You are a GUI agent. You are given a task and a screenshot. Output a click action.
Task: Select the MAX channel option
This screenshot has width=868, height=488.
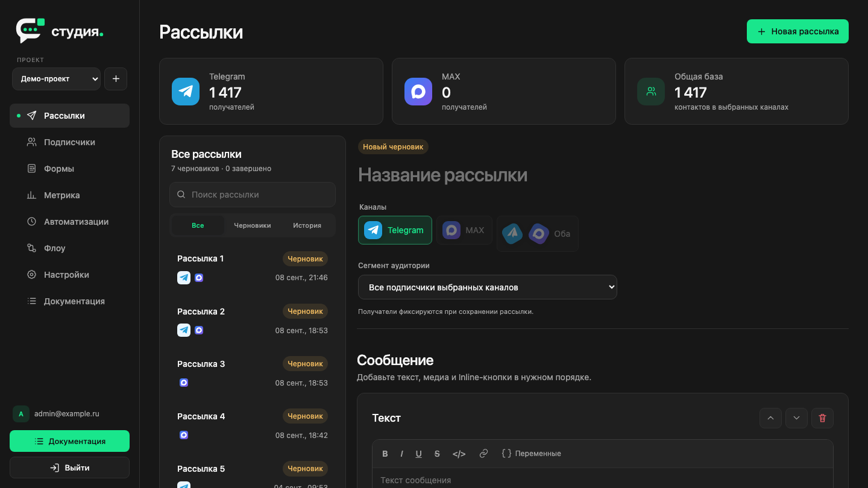pos(464,230)
